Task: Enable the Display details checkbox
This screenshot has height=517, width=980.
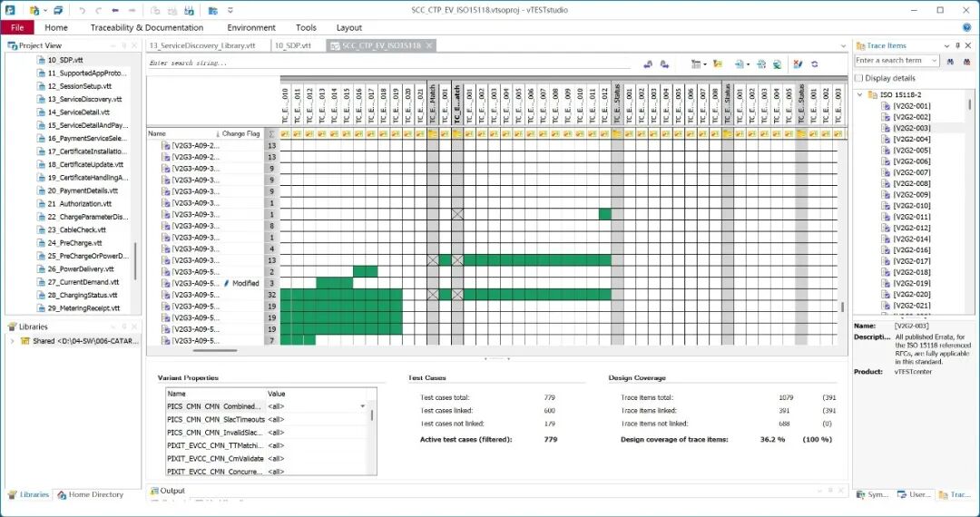Action: click(x=860, y=78)
